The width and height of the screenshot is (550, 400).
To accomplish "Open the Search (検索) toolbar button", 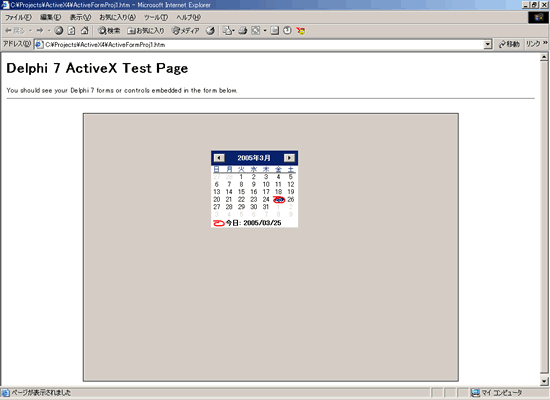I will (x=109, y=31).
